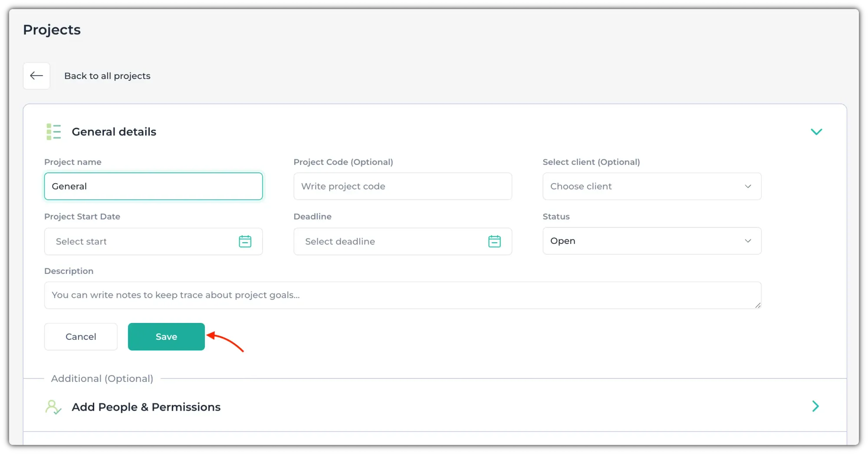
Task: Click inside the Description notes textarea
Action: (x=402, y=295)
